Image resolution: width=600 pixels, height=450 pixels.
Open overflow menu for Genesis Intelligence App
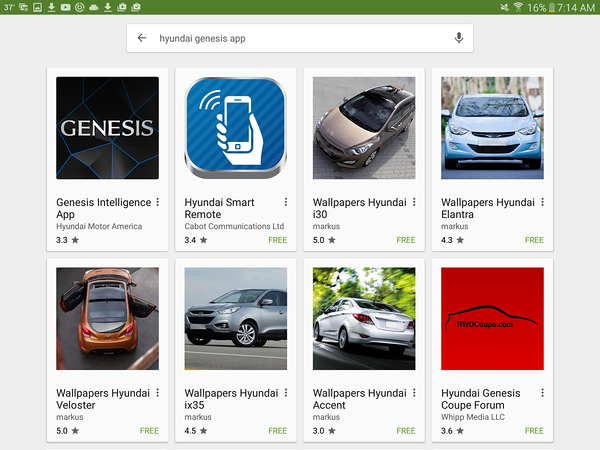[158, 202]
